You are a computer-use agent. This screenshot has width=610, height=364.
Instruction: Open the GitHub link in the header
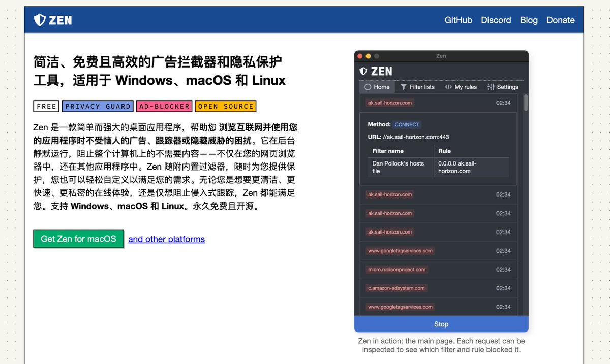click(458, 20)
